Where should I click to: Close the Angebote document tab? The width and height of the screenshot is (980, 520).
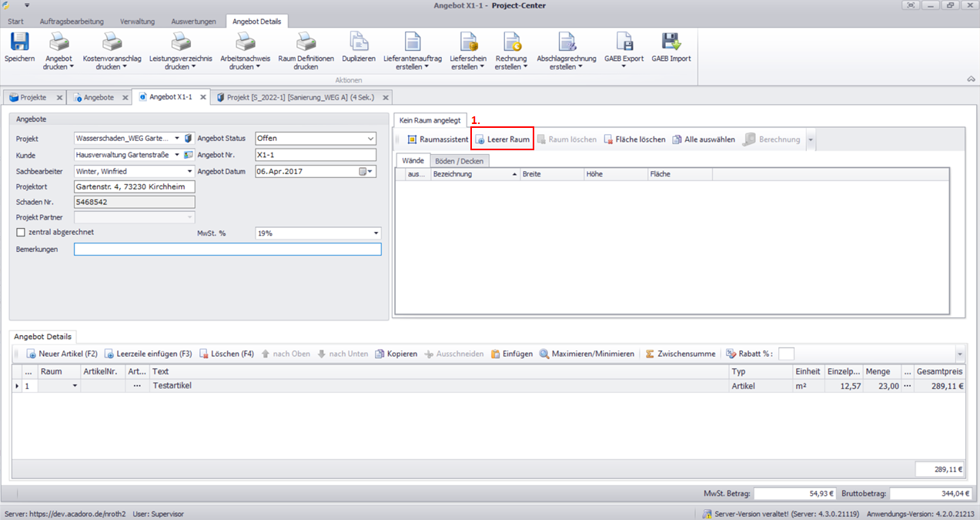[x=123, y=98]
